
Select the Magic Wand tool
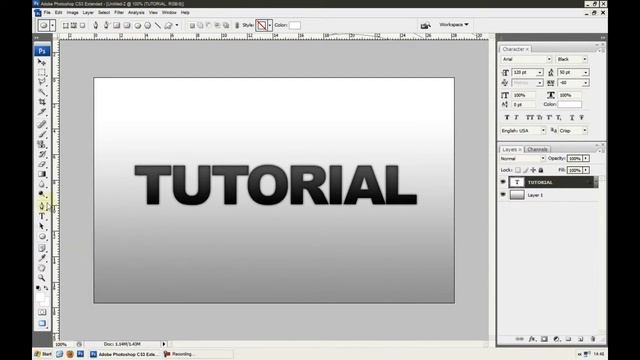[42, 92]
